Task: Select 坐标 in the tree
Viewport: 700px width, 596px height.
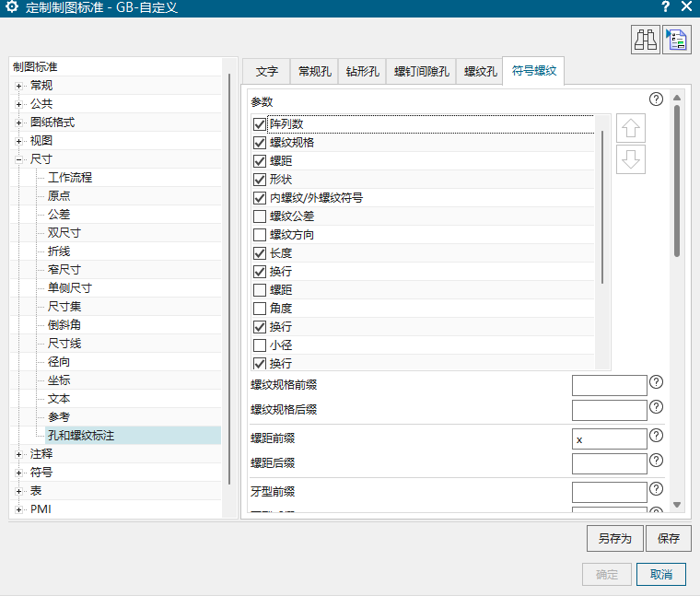Action: (59, 380)
